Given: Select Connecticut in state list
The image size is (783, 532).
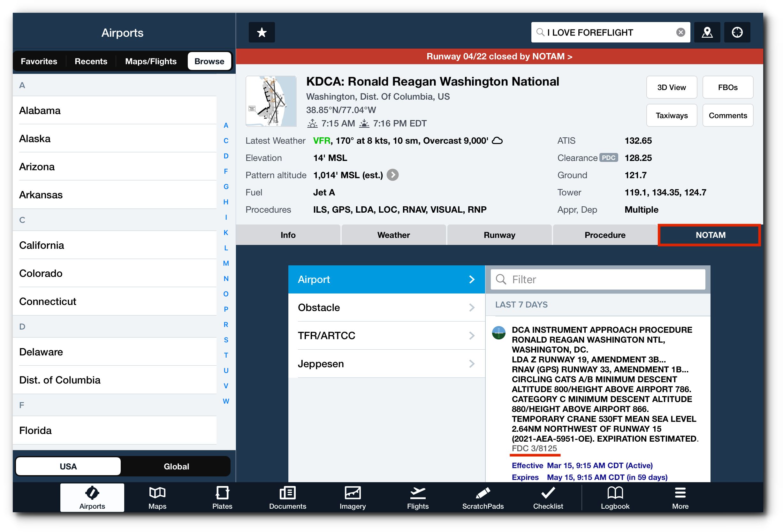Looking at the screenshot, I should click(x=115, y=301).
